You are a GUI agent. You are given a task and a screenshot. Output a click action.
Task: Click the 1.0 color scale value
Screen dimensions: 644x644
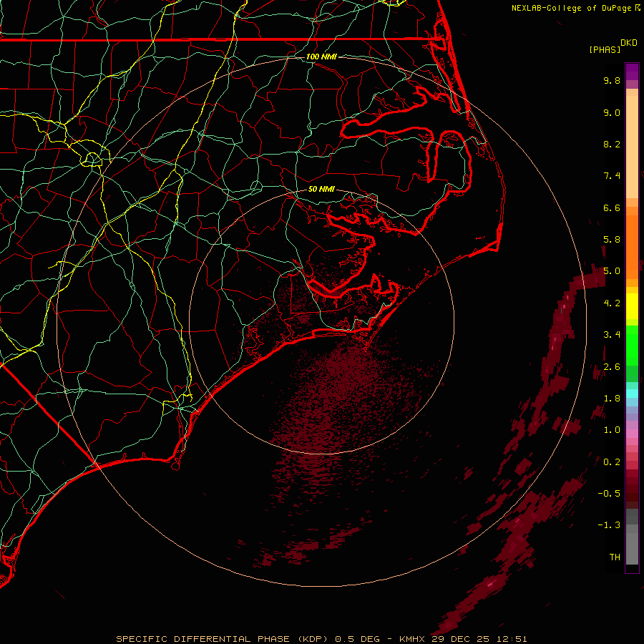[x=612, y=430]
